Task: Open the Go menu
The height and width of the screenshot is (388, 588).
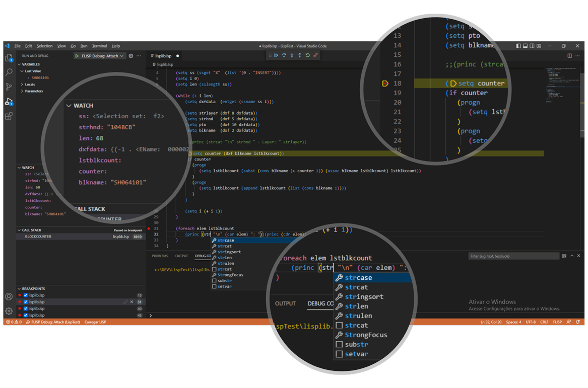Action: point(73,46)
